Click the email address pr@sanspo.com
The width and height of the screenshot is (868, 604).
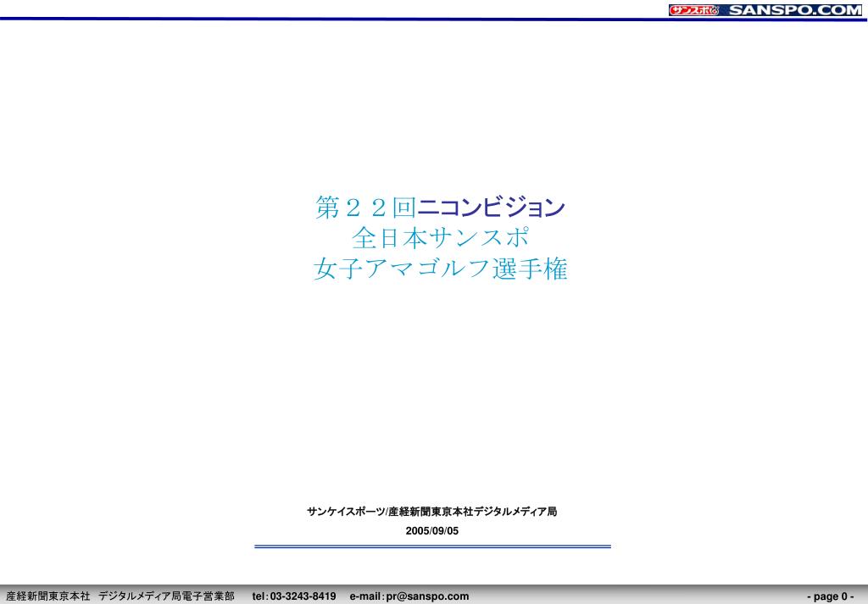point(427,596)
